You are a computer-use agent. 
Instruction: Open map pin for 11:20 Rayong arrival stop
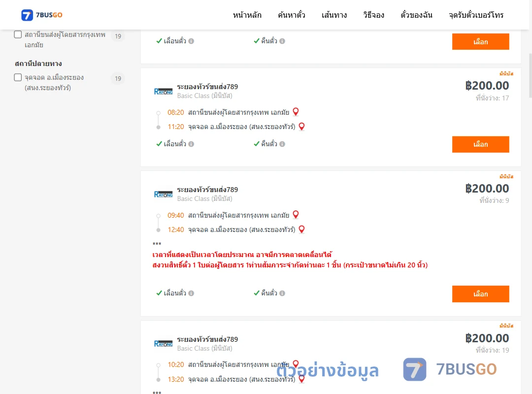(x=301, y=127)
